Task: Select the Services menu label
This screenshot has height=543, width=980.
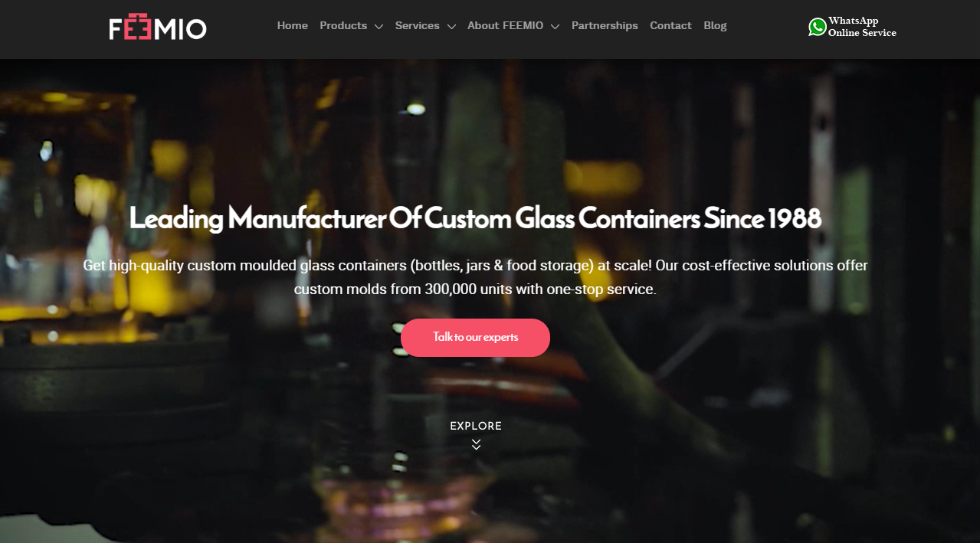Action: [x=418, y=25]
